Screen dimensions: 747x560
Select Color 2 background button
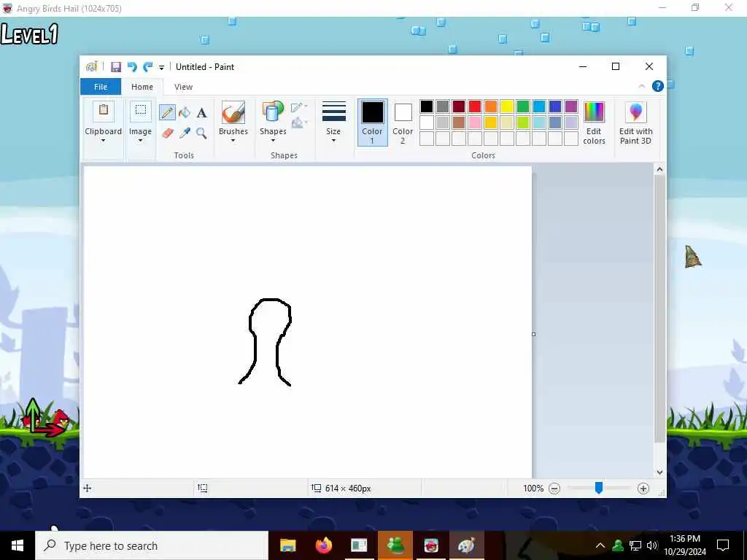[x=403, y=122]
